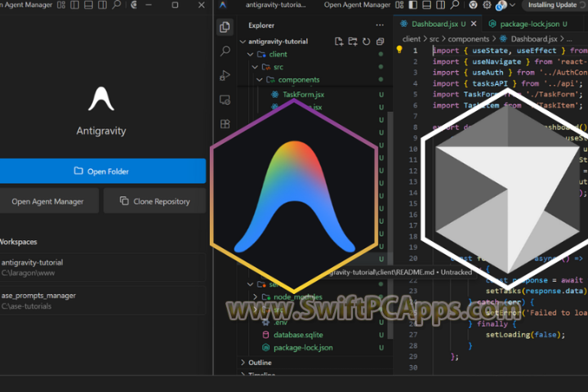Open the antigravity-tutorial workspace entry

pyautogui.click(x=103, y=268)
